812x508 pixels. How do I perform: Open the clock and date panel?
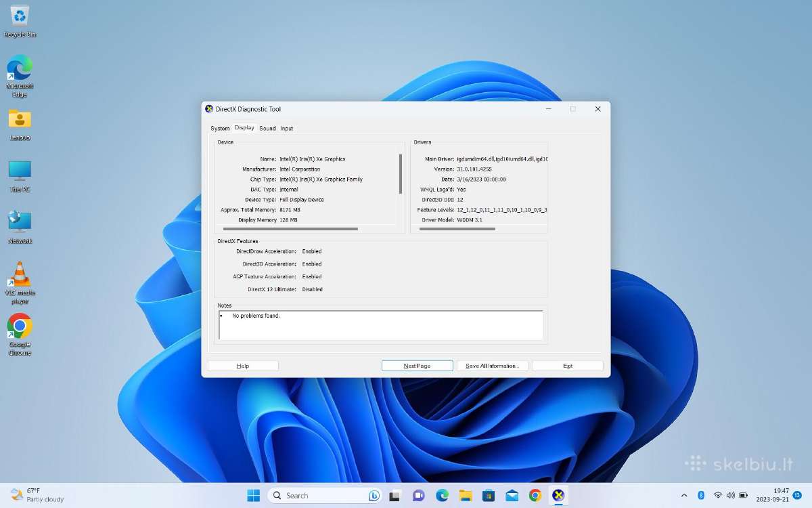[773, 495]
